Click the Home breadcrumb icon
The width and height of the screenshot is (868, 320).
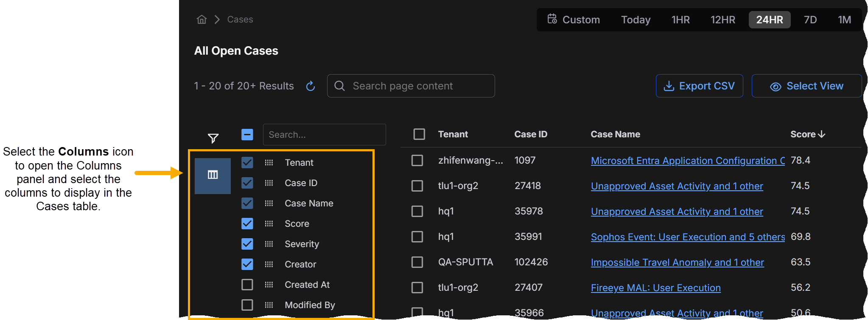coord(202,19)
